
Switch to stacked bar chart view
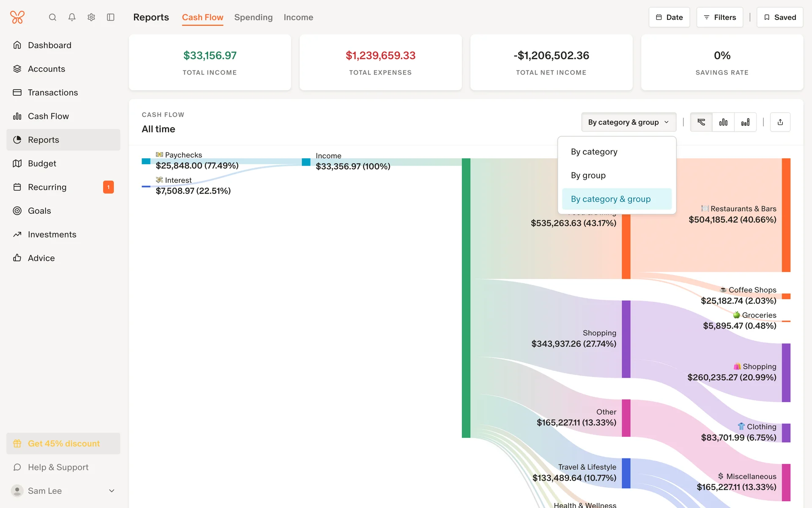[x=745, y=122]
